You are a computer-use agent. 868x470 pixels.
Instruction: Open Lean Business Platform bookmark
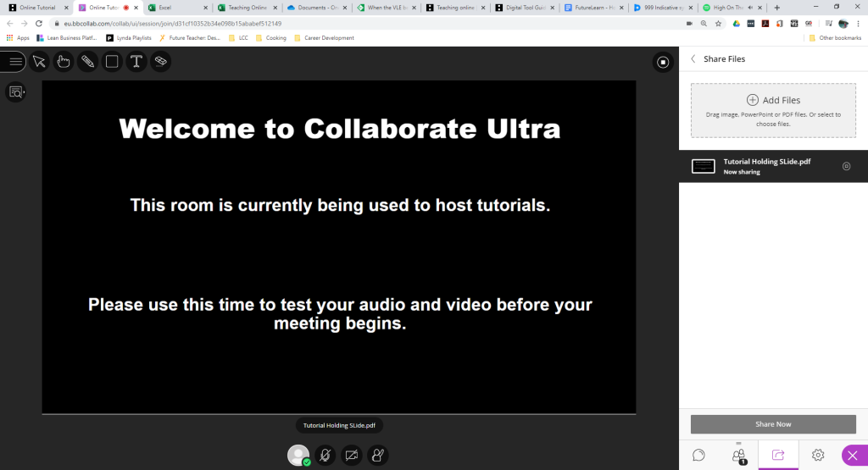click(66, 38)
